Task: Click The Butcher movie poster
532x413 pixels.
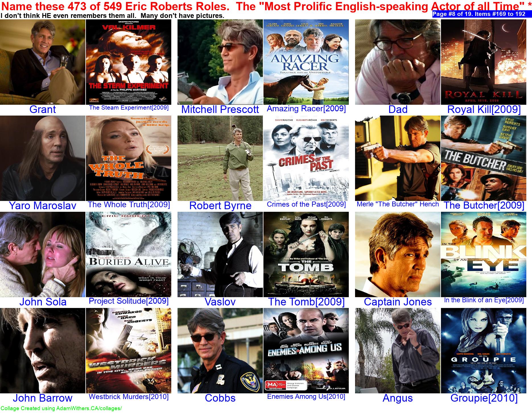Action: click(483, 158)
